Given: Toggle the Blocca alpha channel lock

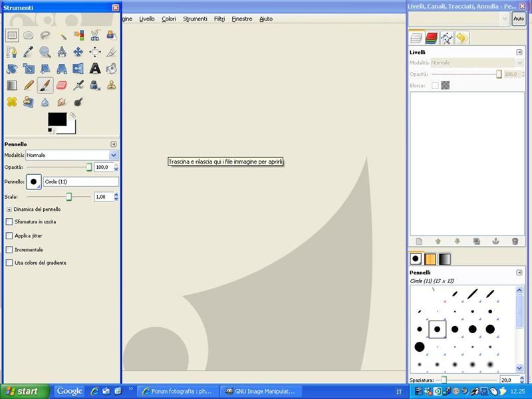Looking at the screenshot, I should coord(446,86).
